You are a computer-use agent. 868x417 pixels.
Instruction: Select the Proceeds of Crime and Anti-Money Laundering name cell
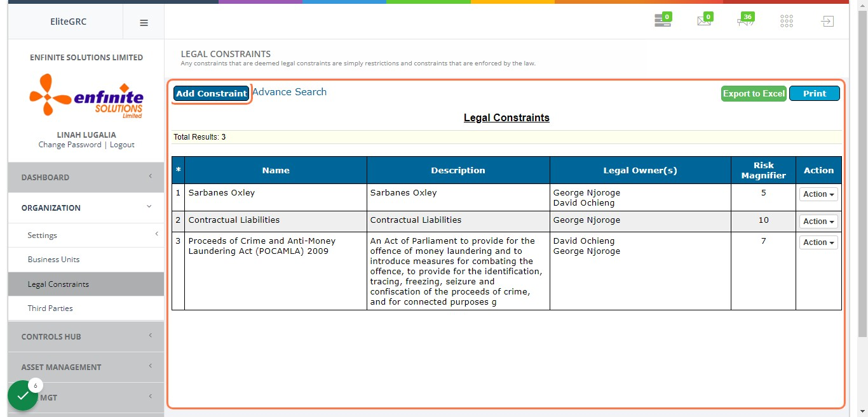pyautogui.click(x=276, y=271)
